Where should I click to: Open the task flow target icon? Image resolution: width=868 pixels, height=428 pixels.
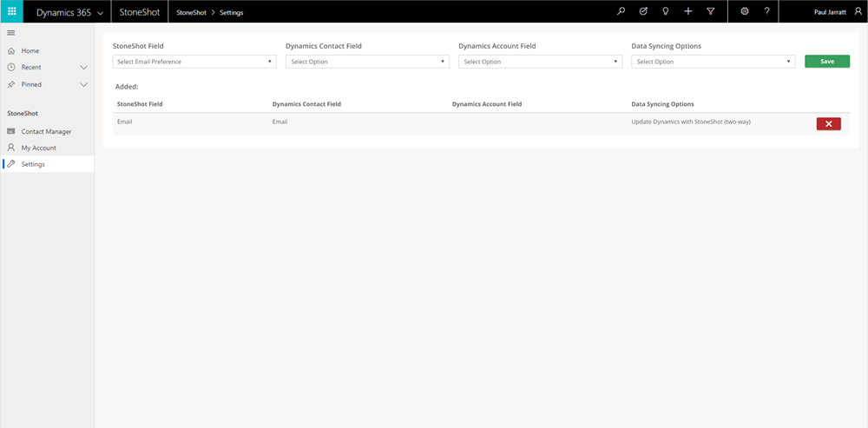[x=643, y=11]
